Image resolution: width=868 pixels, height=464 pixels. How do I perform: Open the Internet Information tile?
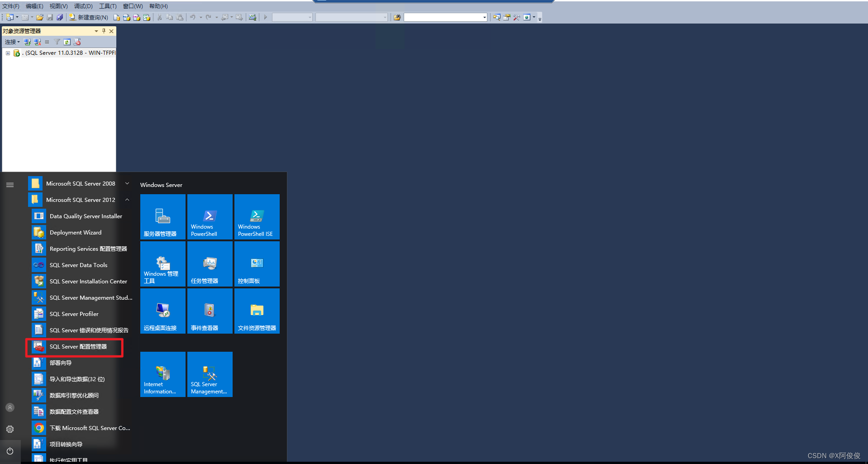(x=163, y=374)
